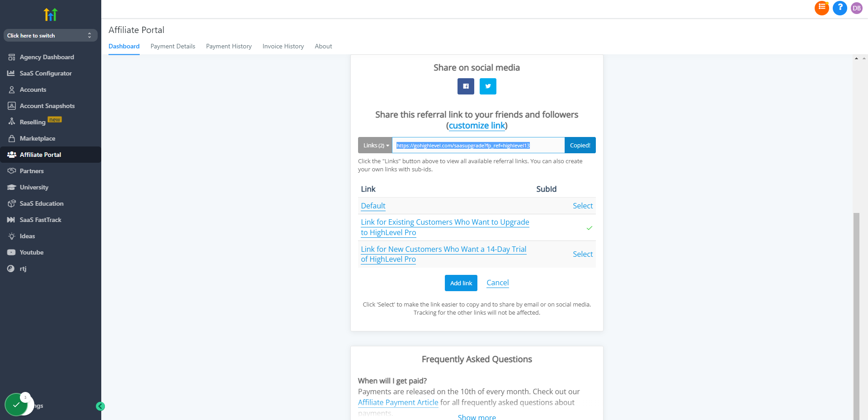Open the Click here to switch dropdown
This screenshot has width=868, height=420.
(x=51, y=35)
